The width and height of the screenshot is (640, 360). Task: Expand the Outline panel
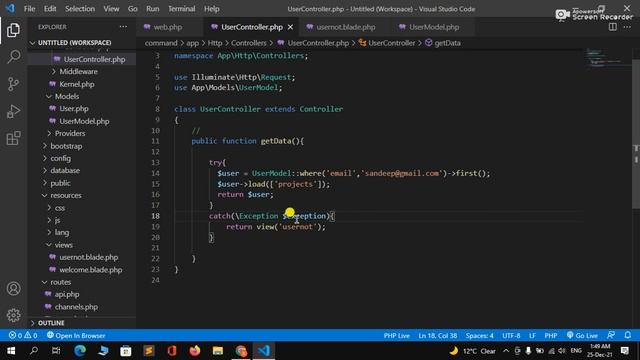tap(51, 323)
